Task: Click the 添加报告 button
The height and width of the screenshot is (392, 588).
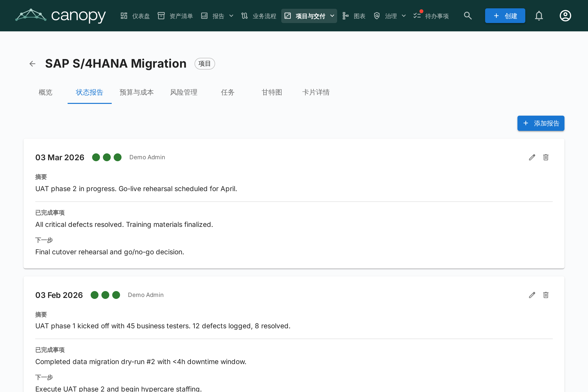Action: (x=541, y=123)
